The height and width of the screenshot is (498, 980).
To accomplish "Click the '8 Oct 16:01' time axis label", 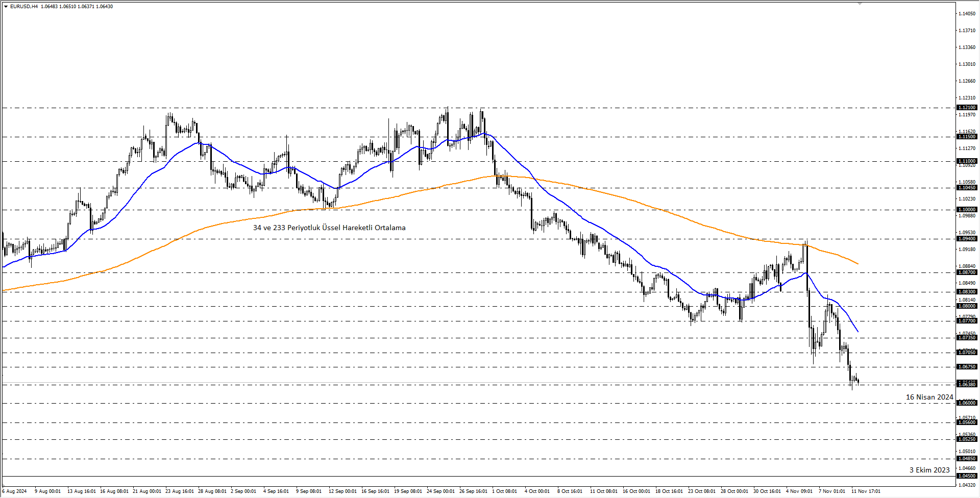I will pyautogui.click(x=570, y=491).
